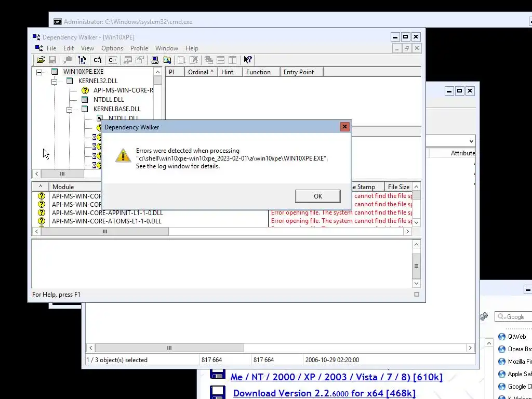This screenshot has width=532, height=399.
Task: Toggle the Full Paths c:\ toolbar icon
Action: [x=97, y=60]
